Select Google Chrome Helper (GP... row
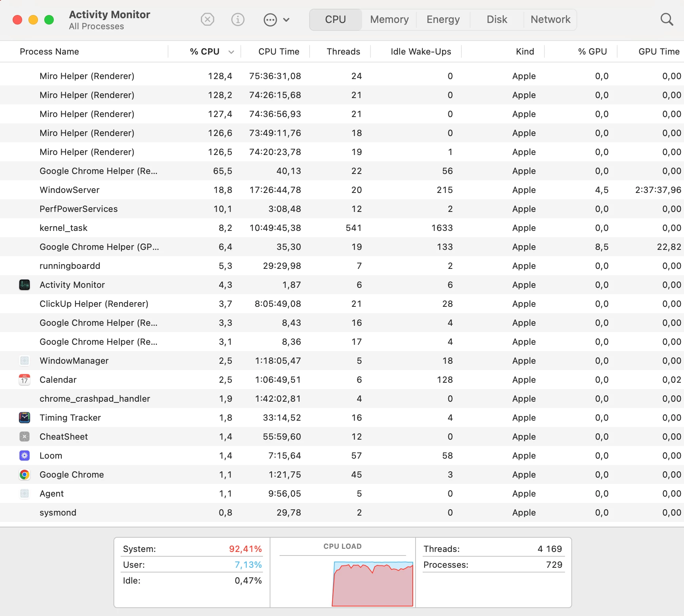 coord(342,247)
